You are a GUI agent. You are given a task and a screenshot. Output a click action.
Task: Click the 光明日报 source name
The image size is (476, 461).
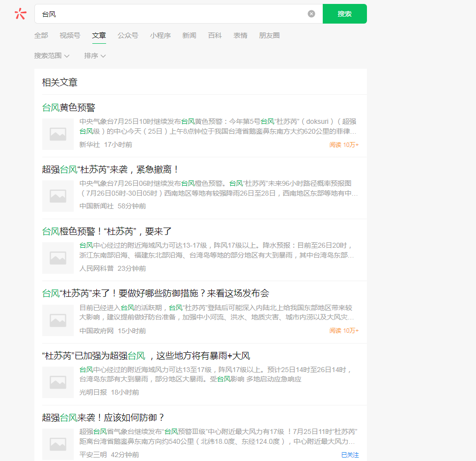pyautogui.click(x=93, y=392)
